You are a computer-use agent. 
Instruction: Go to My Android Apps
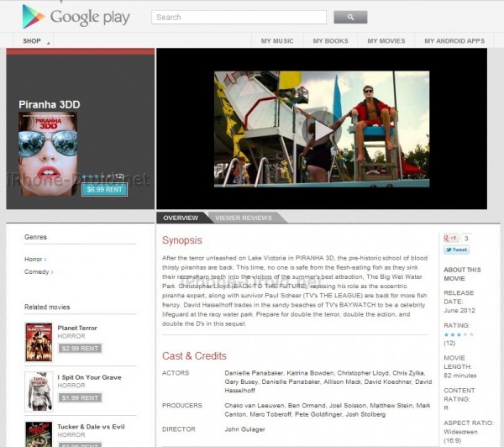click(x=454, y=41)
